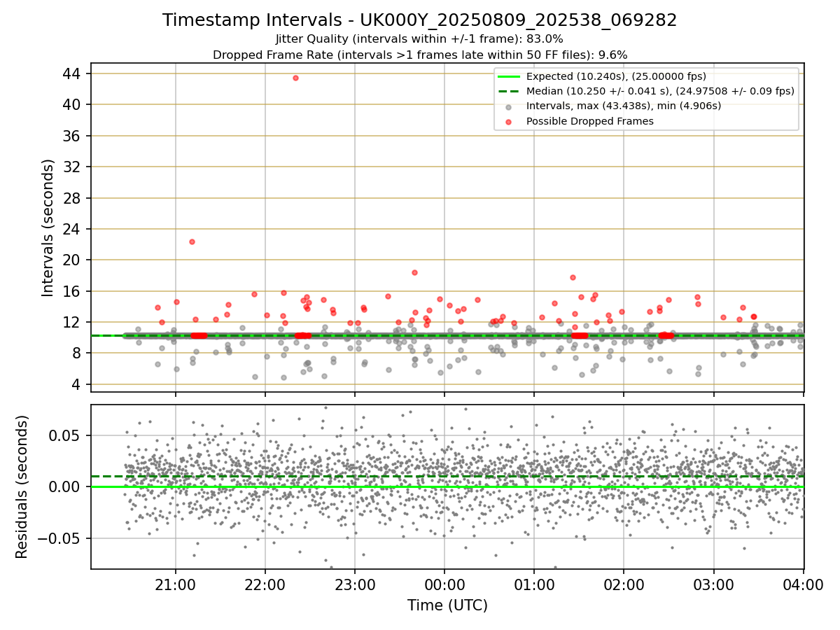840x630 pixels.
Task: Click the 44 tick label on intervals axis
Action: pos(71,73)
